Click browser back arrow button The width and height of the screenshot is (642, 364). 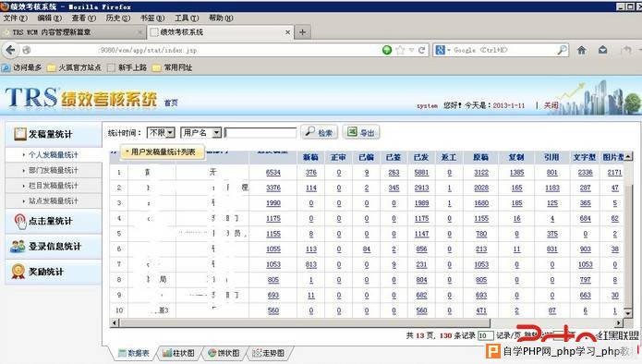pyautogui.click(x=11, y=50)
